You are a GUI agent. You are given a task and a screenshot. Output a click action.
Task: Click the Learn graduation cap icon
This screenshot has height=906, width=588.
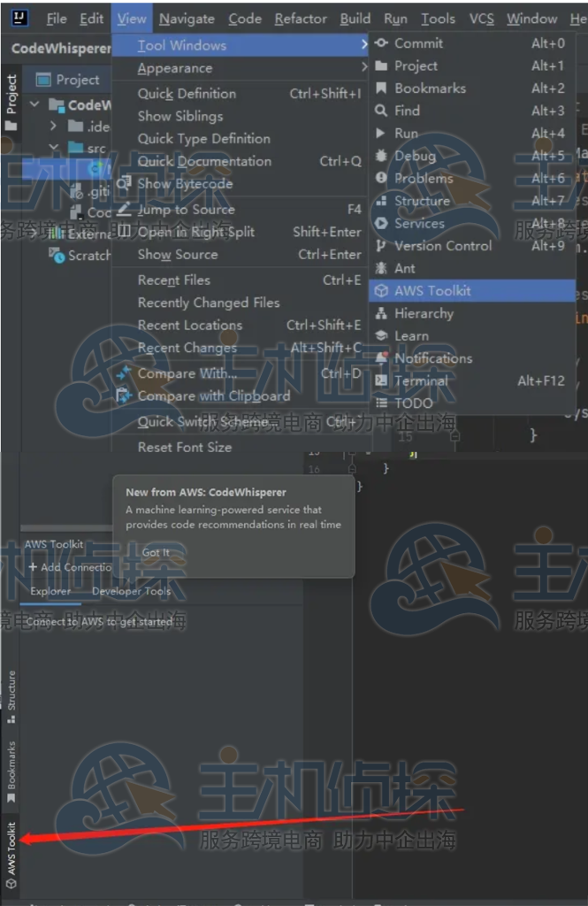381,335
